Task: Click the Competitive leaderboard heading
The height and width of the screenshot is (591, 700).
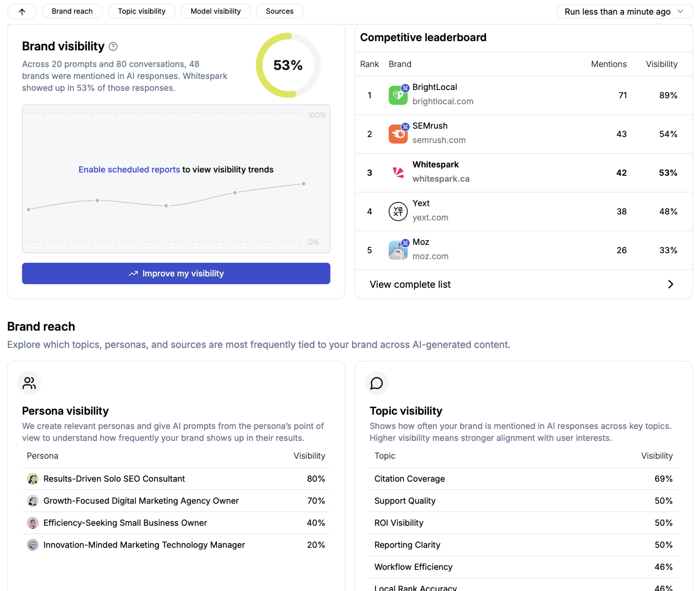Action: (x=423, y=37)
